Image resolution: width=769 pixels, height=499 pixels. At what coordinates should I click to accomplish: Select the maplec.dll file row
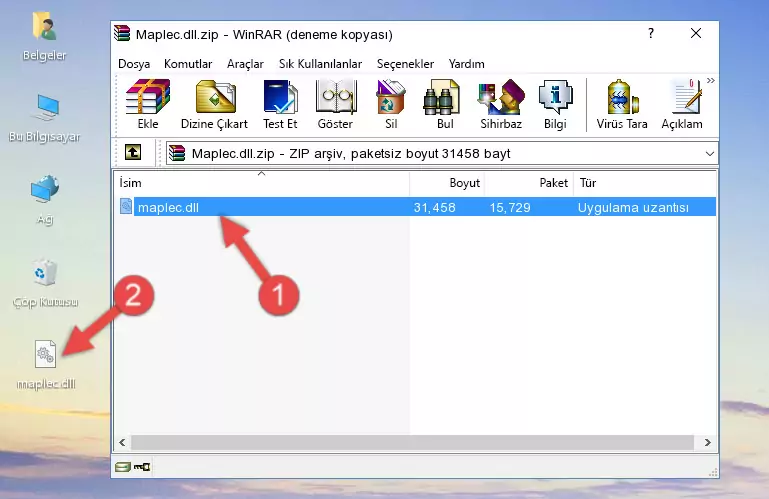coord(417,207)
